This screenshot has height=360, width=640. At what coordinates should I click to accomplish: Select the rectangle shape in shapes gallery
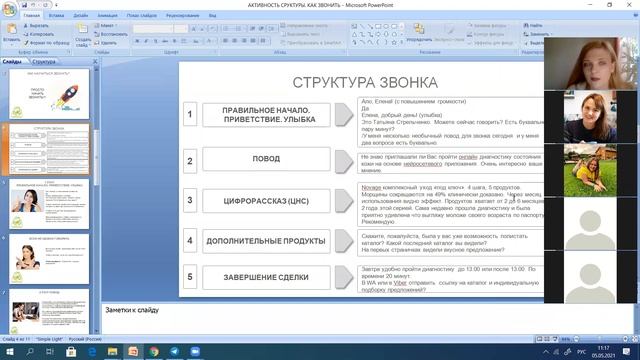378,27
